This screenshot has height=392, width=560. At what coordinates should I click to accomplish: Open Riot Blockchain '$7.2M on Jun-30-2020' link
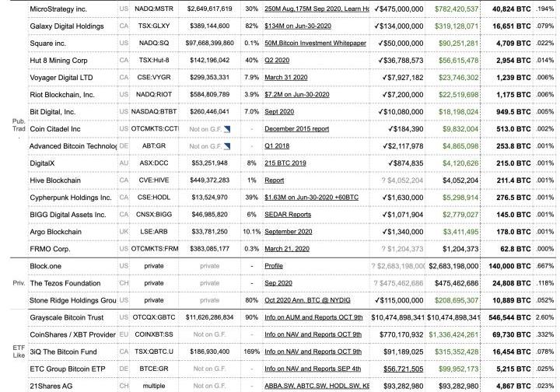(297, 94)
